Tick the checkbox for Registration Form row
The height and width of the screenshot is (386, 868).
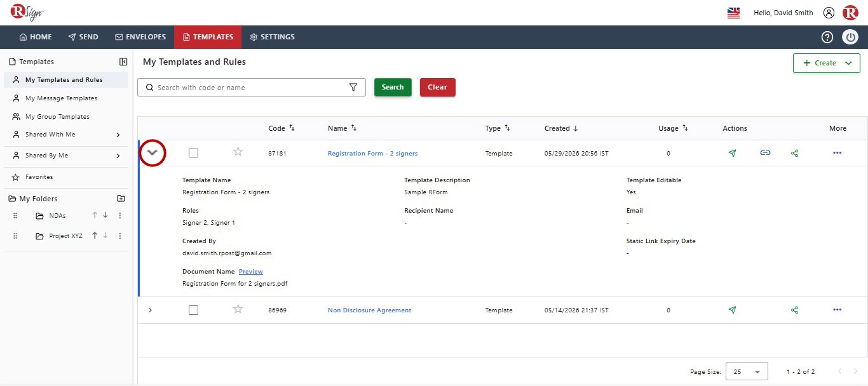[193, 153]
